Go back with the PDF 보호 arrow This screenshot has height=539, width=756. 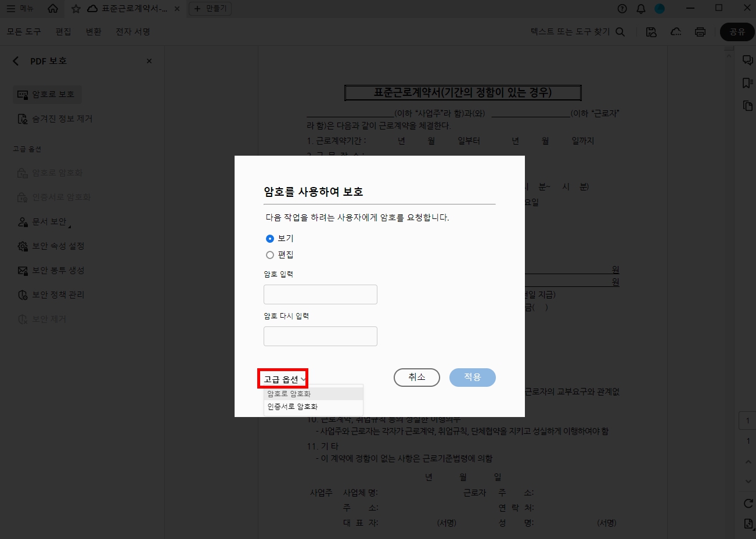pyautogui.click(x=16, y=61)
